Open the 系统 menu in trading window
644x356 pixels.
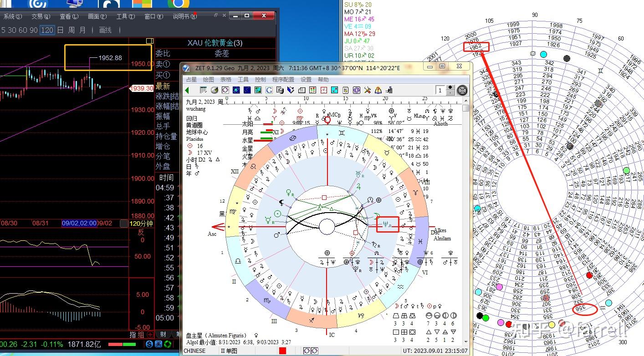click(x=13, y=16)
